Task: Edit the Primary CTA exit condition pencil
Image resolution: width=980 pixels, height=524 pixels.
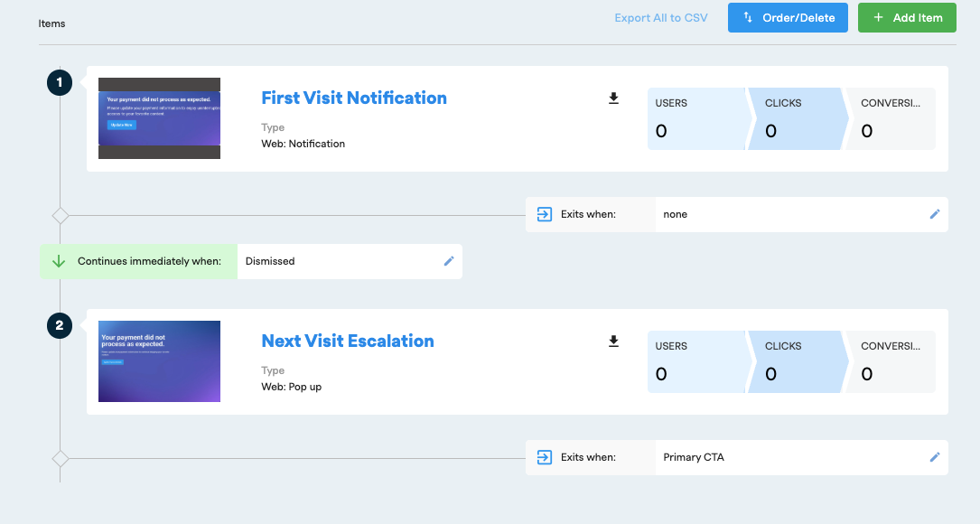Action: [935, 457]
